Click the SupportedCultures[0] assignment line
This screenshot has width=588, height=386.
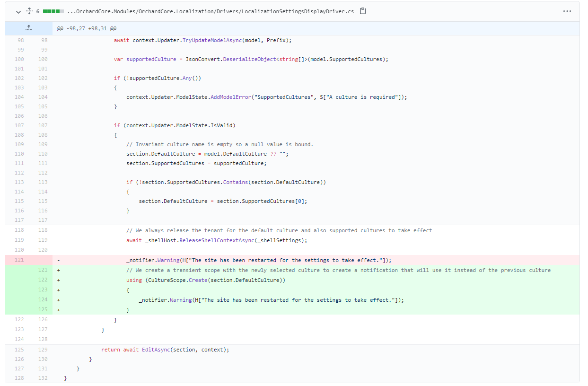click(223, 201)
